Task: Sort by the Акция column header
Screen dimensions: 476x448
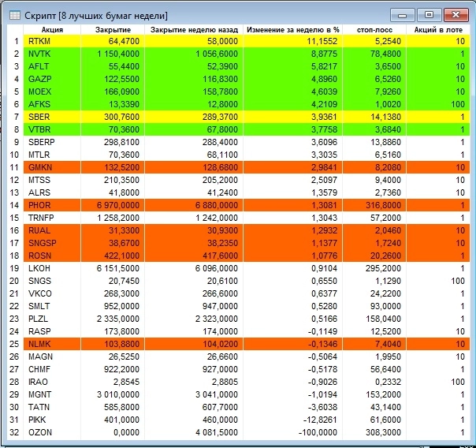Action: 41,28
